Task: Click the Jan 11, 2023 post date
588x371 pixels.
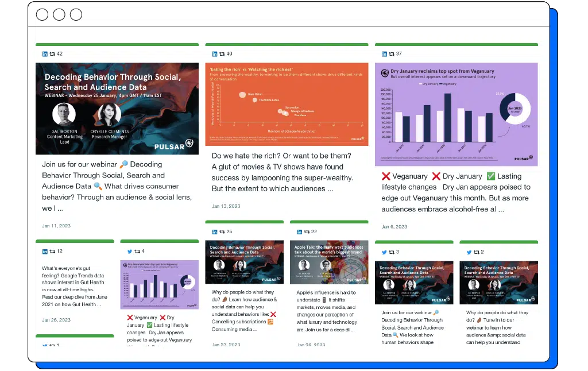Action: coord(56,226)
